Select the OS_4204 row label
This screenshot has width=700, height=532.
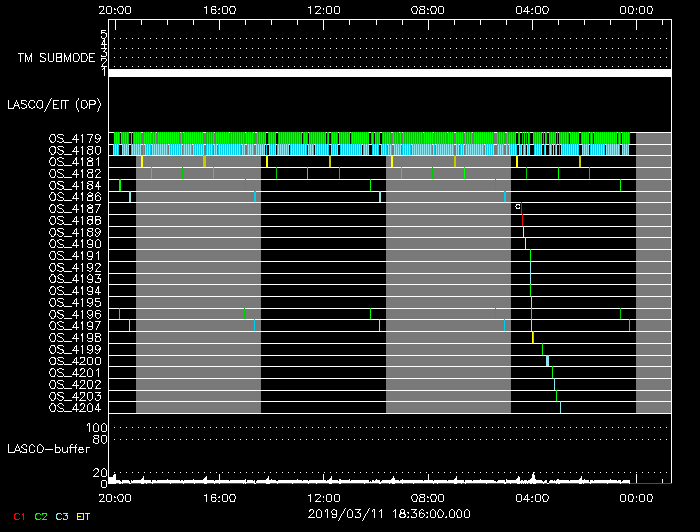click(75, 407)
